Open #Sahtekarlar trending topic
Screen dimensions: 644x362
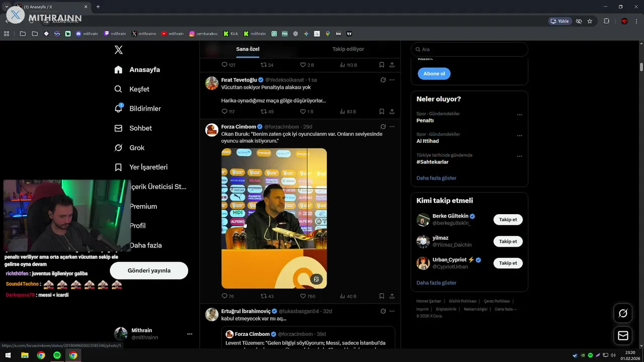[433, 162]
